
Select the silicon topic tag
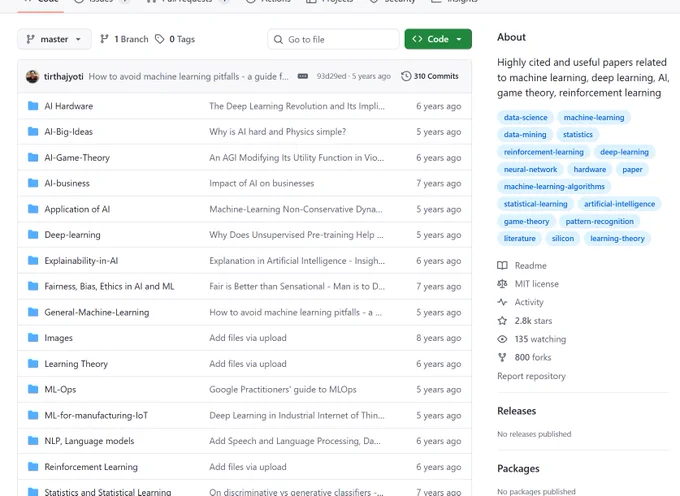pos(562,238)
